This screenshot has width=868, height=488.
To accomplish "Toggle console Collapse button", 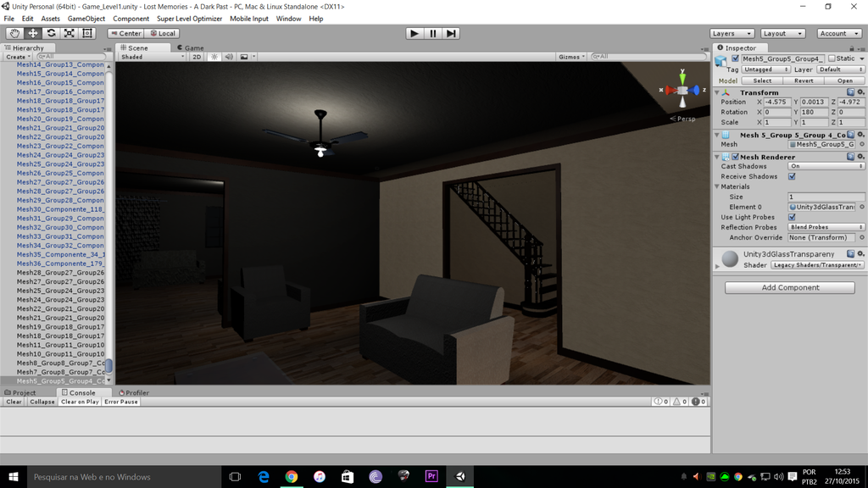I will (x=42, y=402).
